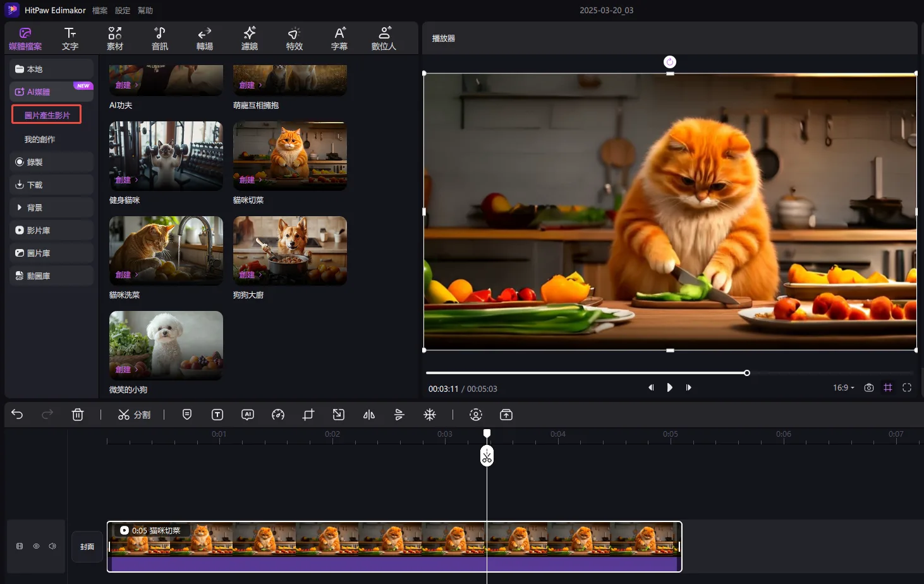Viewport: 924px width, 584px height.
Task: Take a snapshot with the camera icon
Action: coord(869,387)
